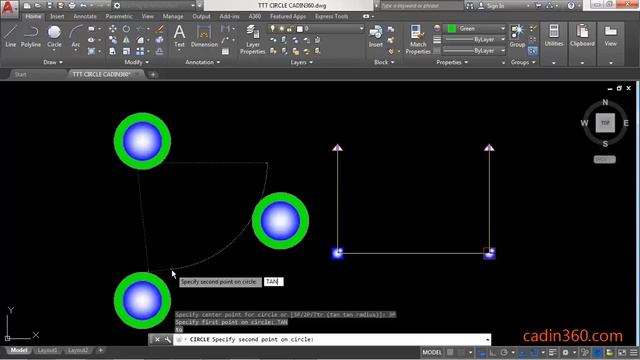Switch to the Manage ribbon tab

pyautogui.click(x=173, y=16)
